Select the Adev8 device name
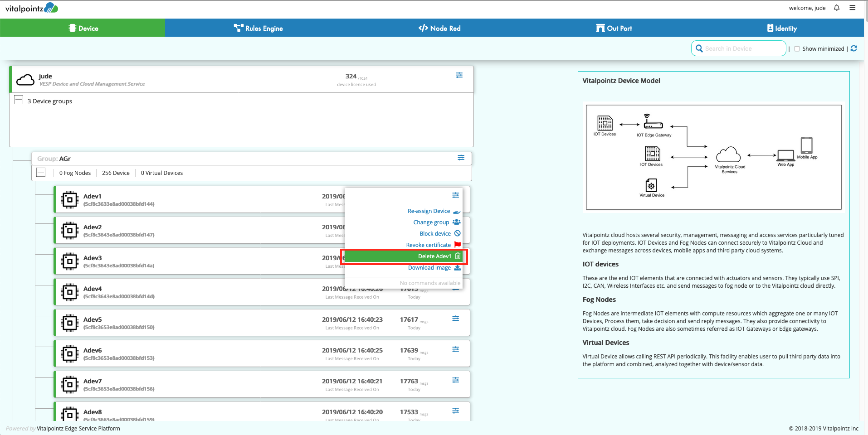This screenshot has height=435, width=868. coord(93,412)
